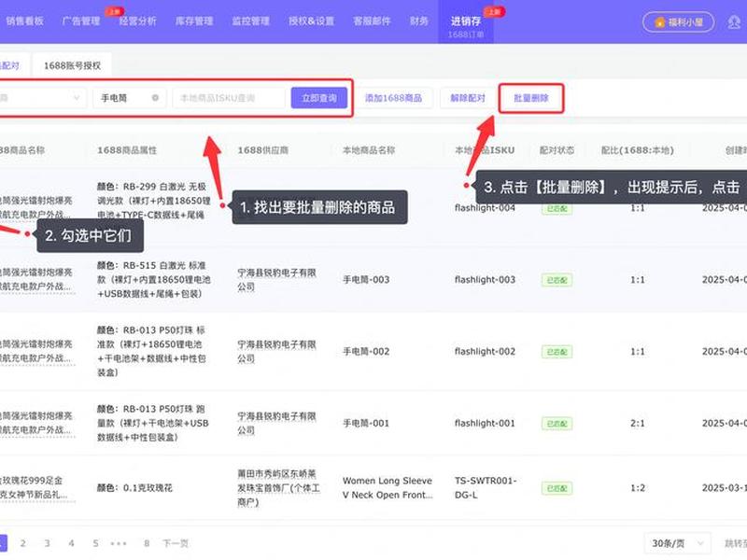Click the 批量删除 button
Viewport: 747px width, 560px height.
click(531, 98)
